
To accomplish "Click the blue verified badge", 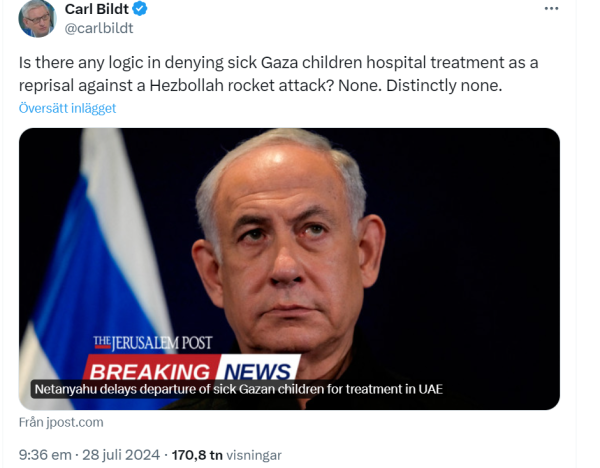I will click(x=140, y=8).
